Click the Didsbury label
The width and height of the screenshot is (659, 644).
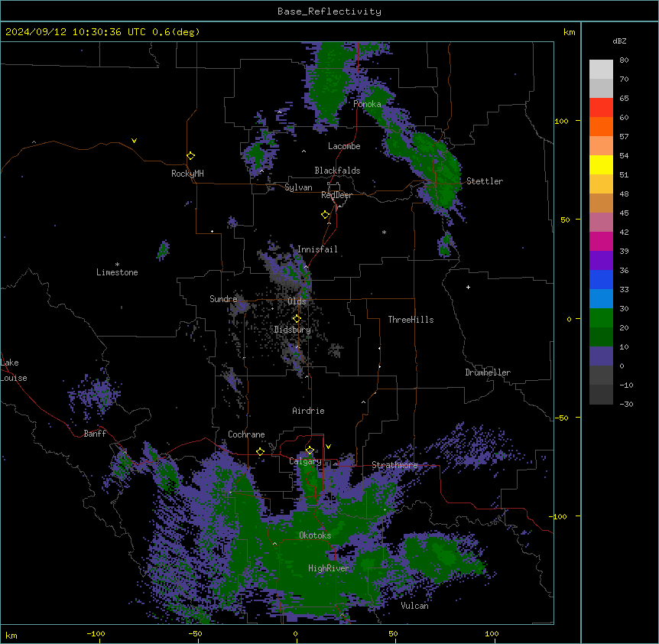[x=293, y=330]
